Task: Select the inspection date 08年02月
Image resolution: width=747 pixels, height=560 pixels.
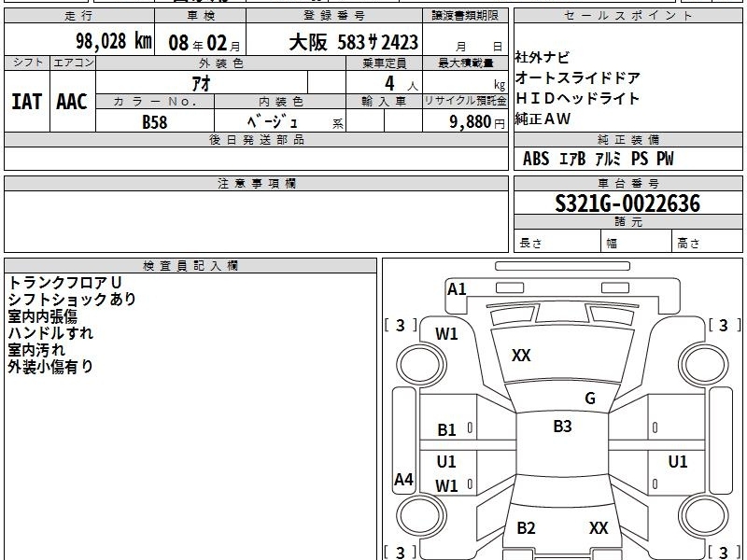Action: coord(204,43)
